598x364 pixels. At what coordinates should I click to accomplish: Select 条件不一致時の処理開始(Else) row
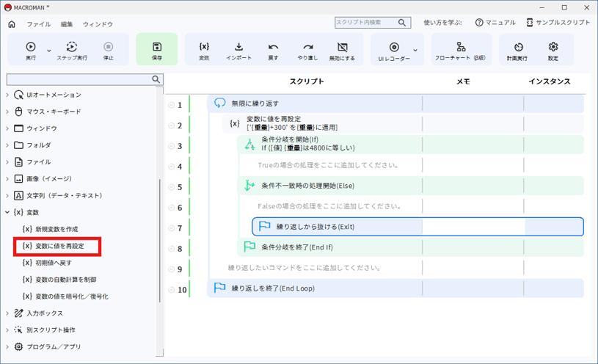(410, 186)
